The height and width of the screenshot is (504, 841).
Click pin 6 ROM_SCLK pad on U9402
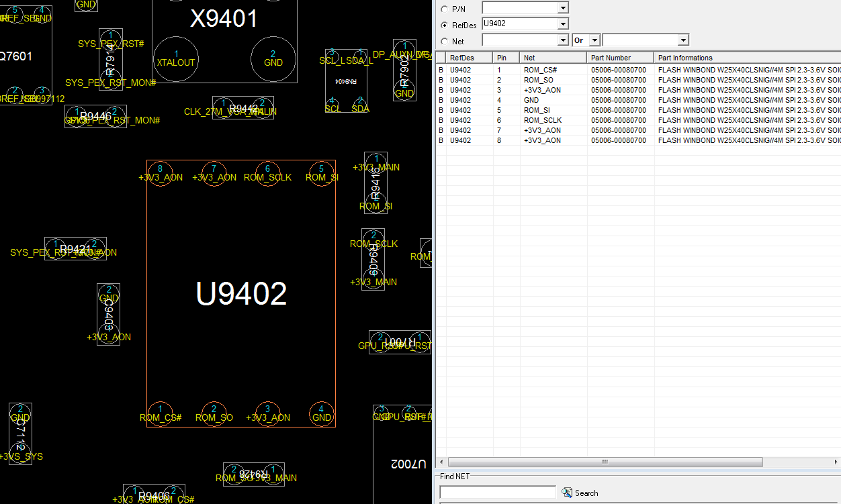point(267,173)
